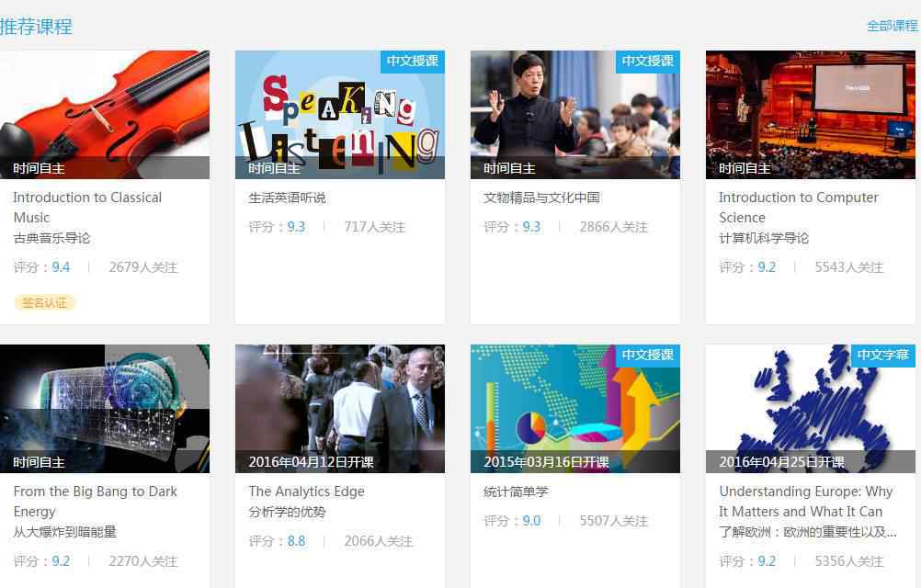Click the 9.3 rating for 生活英语听说
The width and height of the screenshot is (921, 588).
pos(296,227)
